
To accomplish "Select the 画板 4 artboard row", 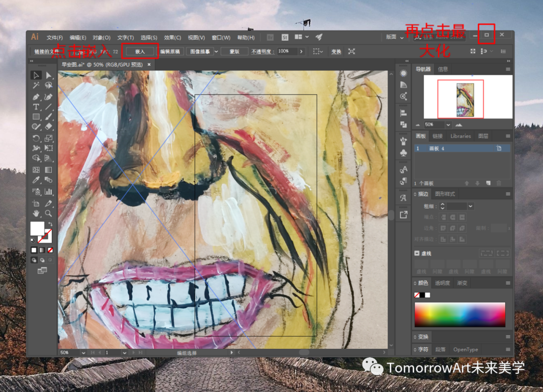I will coord(462,148).
